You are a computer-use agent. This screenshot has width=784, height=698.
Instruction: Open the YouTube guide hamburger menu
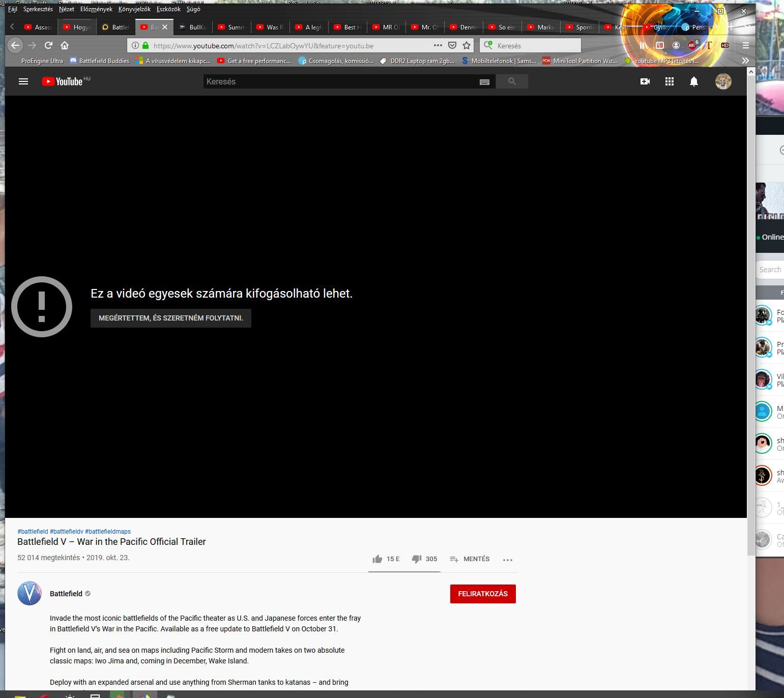23,81
